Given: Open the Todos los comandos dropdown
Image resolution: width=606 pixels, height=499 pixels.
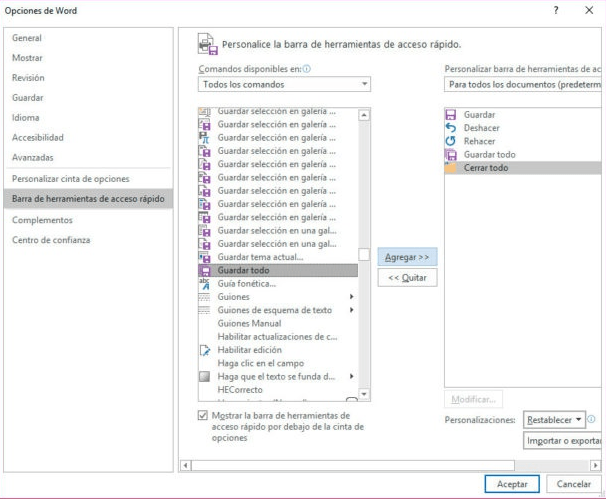Looking at the screenshot, I should (x=285, y=86).
